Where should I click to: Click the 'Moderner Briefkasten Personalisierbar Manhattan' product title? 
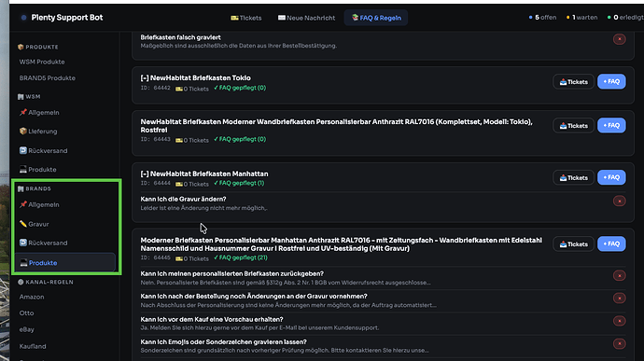341,244
